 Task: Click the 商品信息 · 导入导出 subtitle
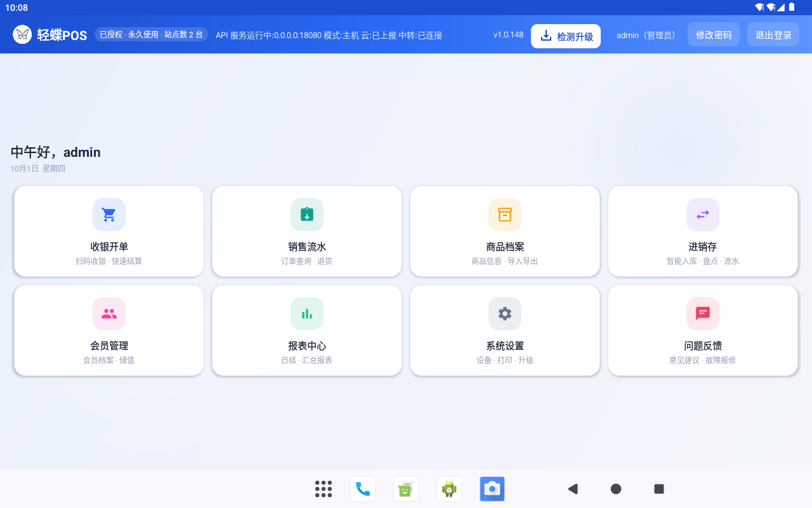click(x=505, y=261)
